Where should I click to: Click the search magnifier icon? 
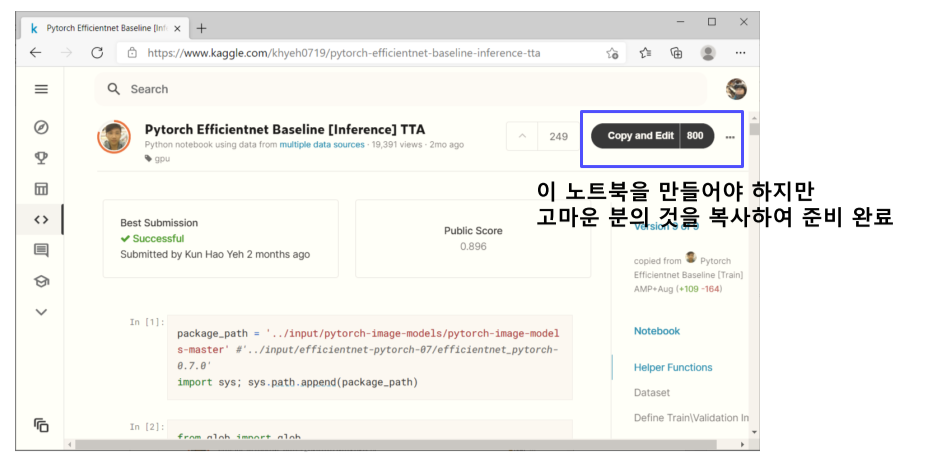pyautogui.click(x=113, y=89)
